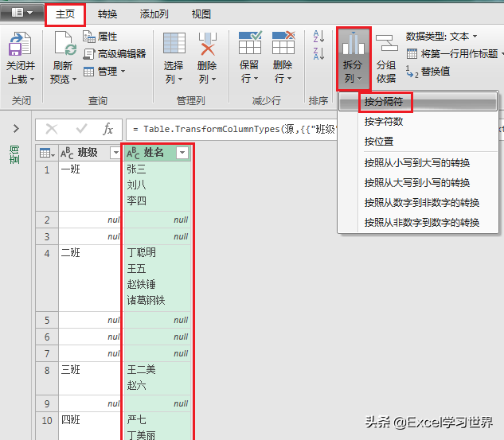Select the 二班 cell
Viewport: 504px width, 440px height.
90,278
